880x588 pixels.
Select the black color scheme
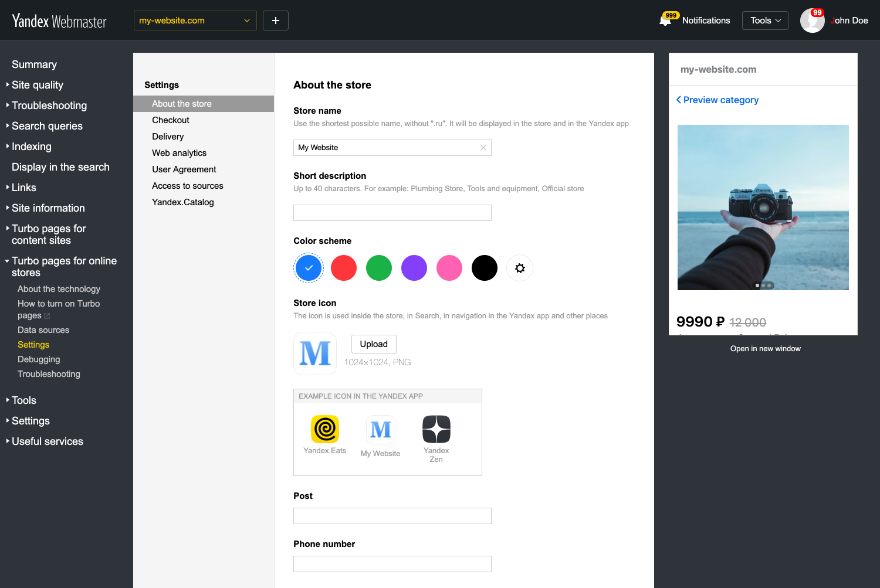[485, 268]
